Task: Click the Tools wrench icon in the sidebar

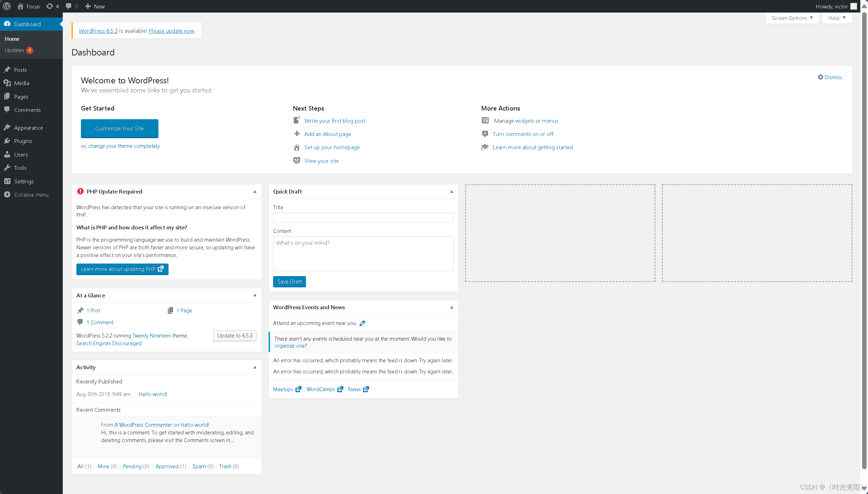Action: tap(7, 167)
